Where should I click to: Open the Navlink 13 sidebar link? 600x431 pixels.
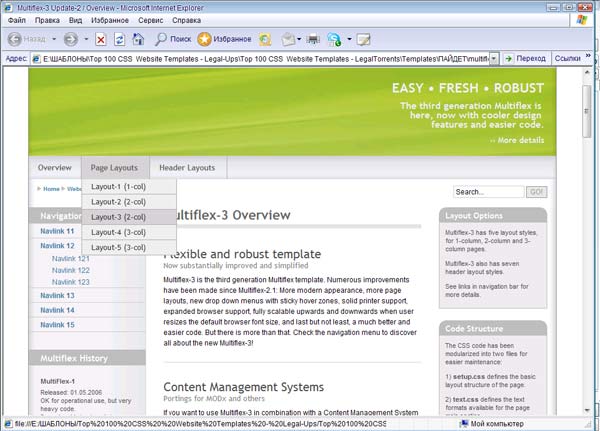click(57, 295)
